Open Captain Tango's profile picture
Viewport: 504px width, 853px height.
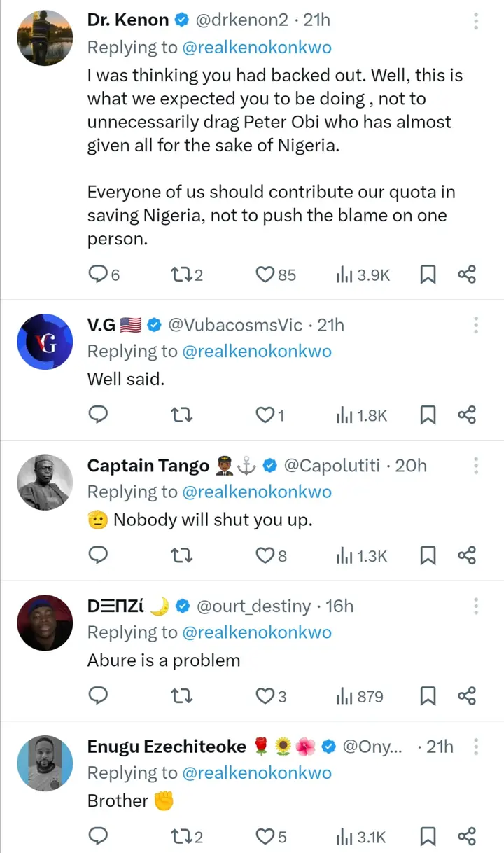click(x=44, y=482)
